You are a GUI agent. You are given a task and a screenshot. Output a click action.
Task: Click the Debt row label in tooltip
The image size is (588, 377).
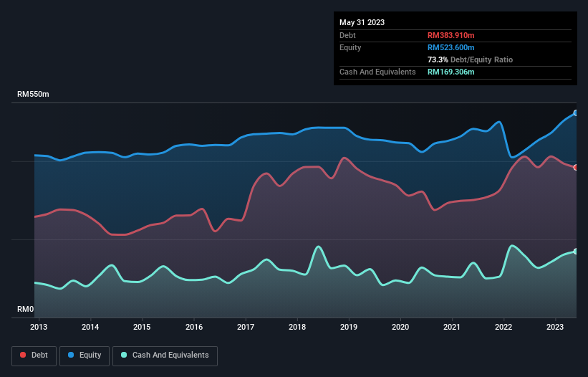click(347, 35)
